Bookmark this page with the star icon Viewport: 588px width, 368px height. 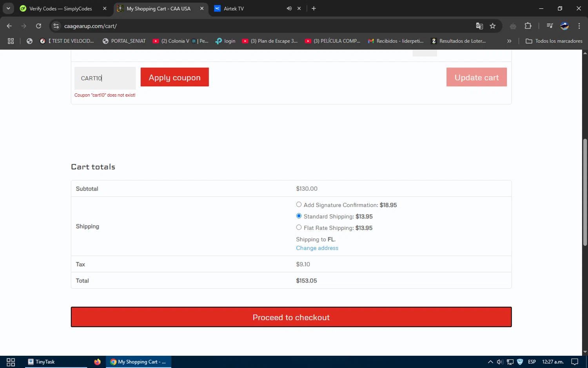(x=493, y=26)
